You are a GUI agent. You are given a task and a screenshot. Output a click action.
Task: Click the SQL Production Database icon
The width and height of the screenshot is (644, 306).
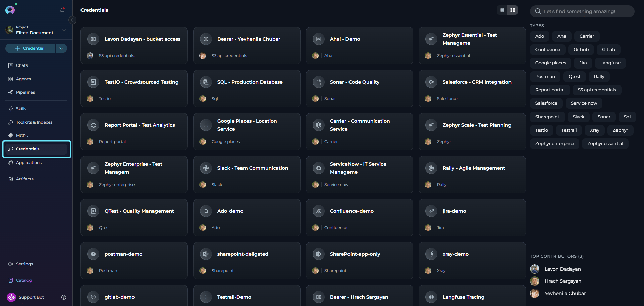click(206, 82)
